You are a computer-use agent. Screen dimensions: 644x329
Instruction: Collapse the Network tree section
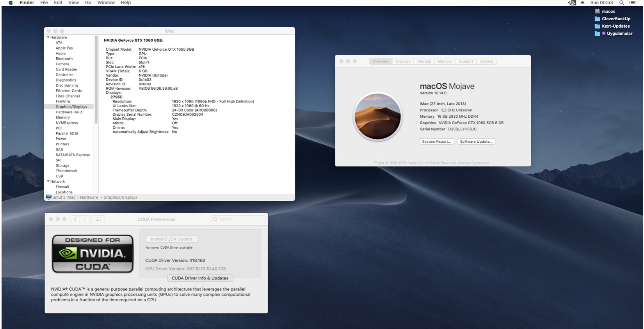[48, 182]
